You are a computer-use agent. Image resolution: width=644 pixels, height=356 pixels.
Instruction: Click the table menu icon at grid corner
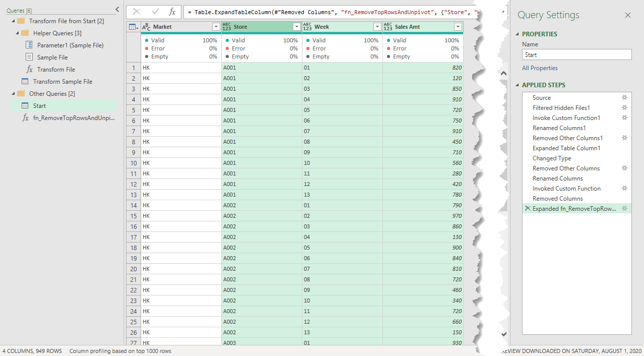tap(134, 27)
